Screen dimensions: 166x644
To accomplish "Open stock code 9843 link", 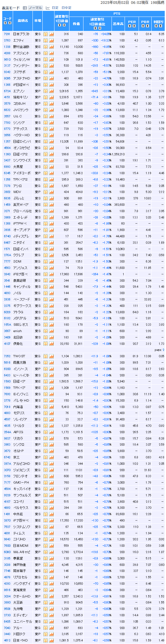I will [7, 539].
